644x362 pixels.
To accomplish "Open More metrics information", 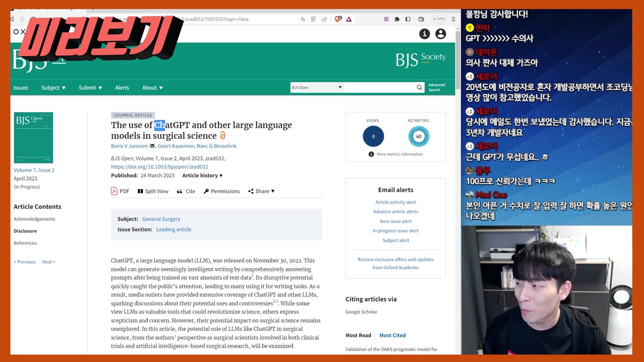I will (x=395, y=154).
